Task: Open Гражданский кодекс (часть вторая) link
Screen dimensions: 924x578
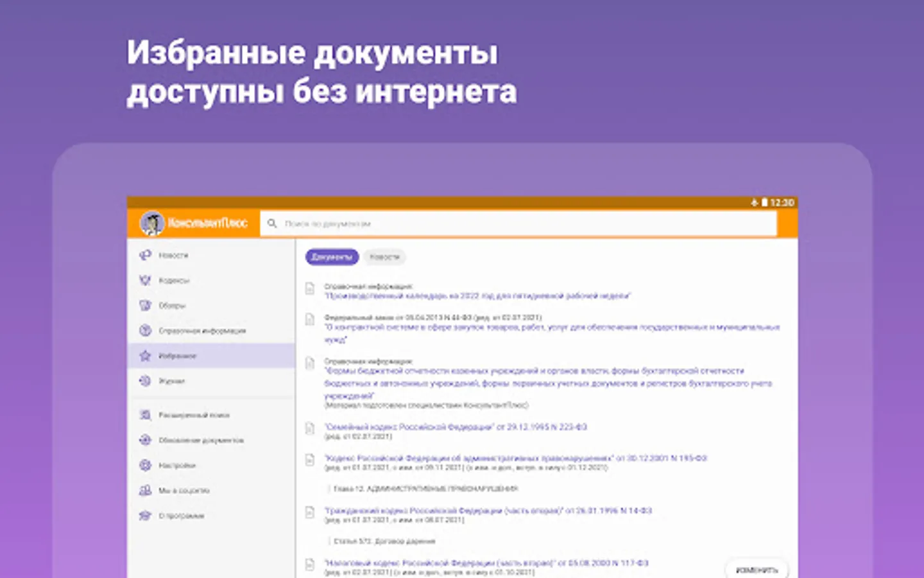Action: (488, 511)
